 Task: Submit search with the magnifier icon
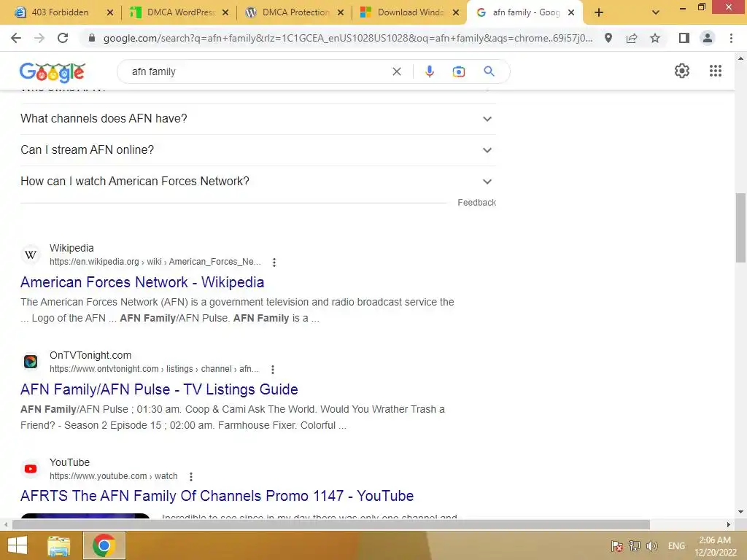tap(489, 71)
